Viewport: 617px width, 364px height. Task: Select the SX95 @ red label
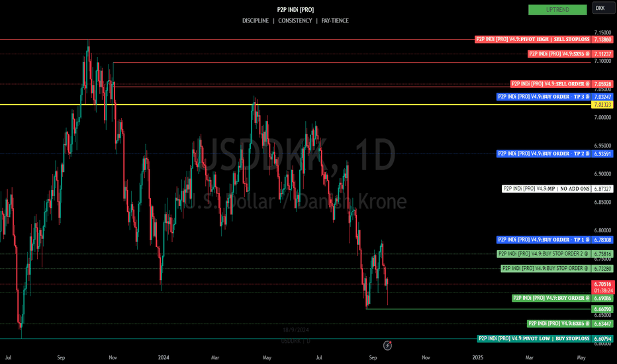coord(559,54)
